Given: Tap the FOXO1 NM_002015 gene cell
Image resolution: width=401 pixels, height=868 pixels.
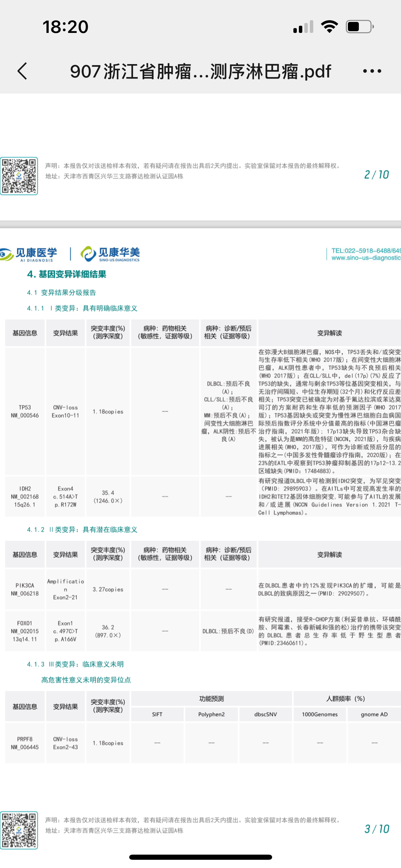Looking at the screenshot, I should [25, 631].
